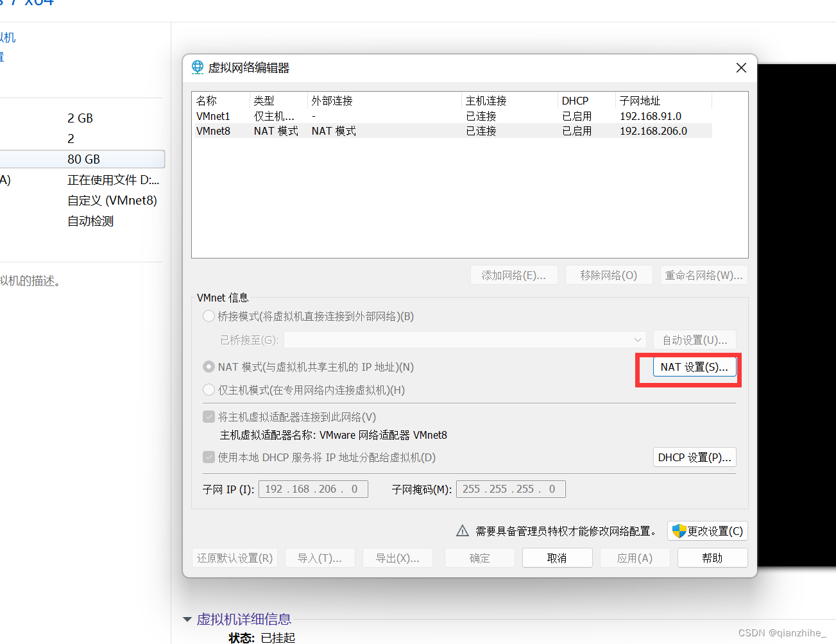Click 重命名网络(W)... button
This screenshot has height=644, width=836.
click(704, 275)
